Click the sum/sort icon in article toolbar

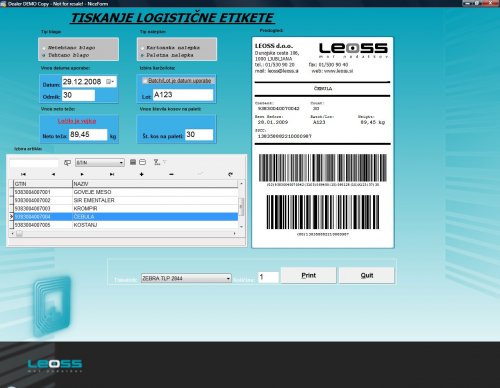tap(157, 162)
